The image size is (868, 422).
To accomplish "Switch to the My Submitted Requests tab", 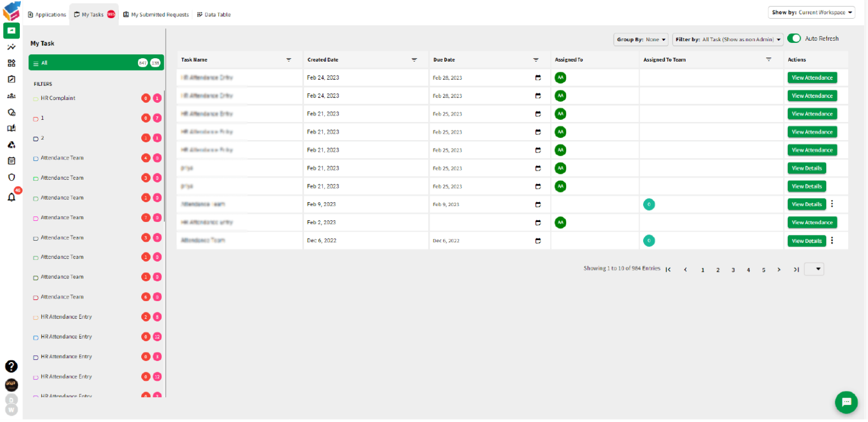I will (x=156, y=14).
